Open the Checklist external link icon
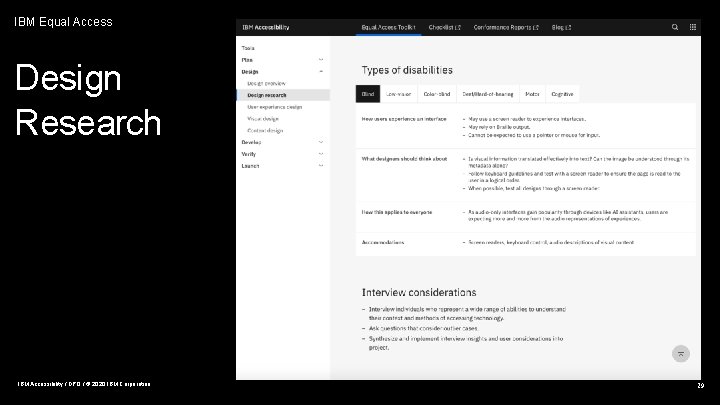The height and width of the screenshot is (405, 720). pos(458,28)
